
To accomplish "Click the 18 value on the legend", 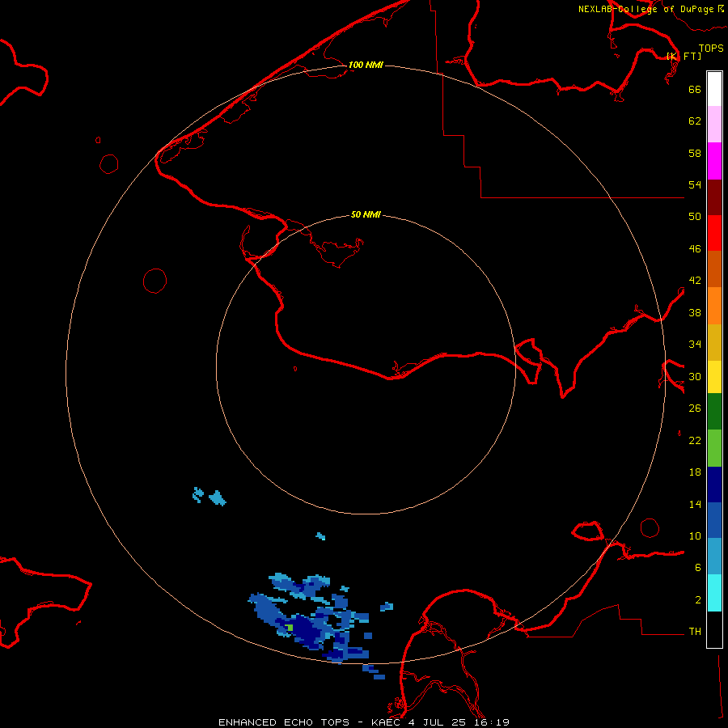I will tap(695, 472).
